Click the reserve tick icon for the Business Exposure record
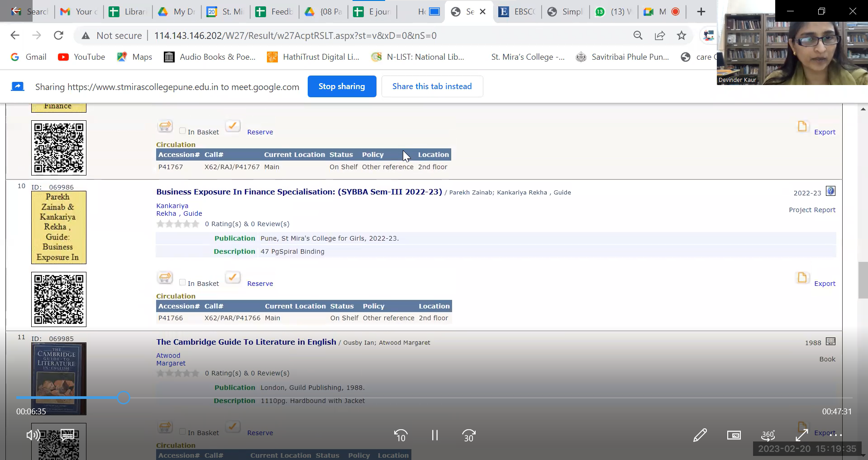 tap(233, 277)
